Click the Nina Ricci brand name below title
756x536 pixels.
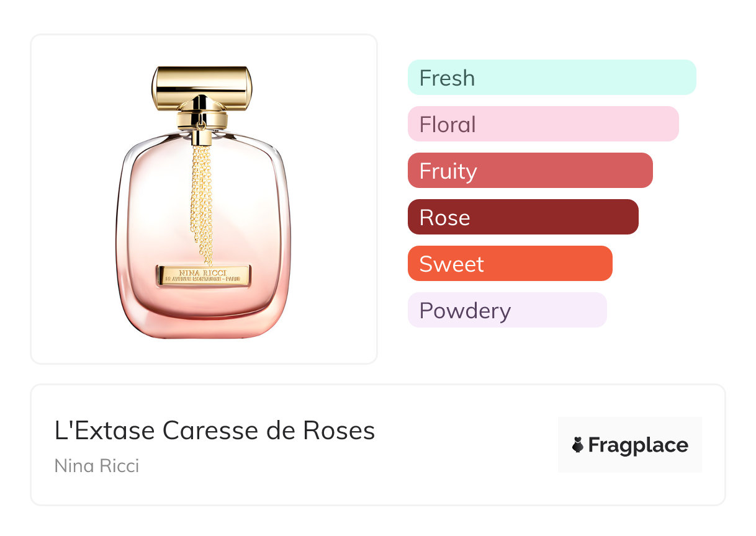(97, 465)
